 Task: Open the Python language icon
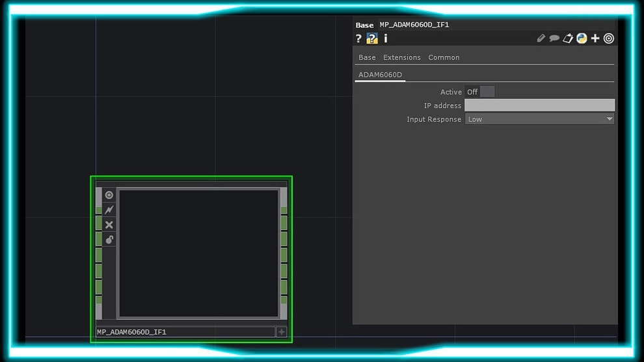[x=582, y=39]
